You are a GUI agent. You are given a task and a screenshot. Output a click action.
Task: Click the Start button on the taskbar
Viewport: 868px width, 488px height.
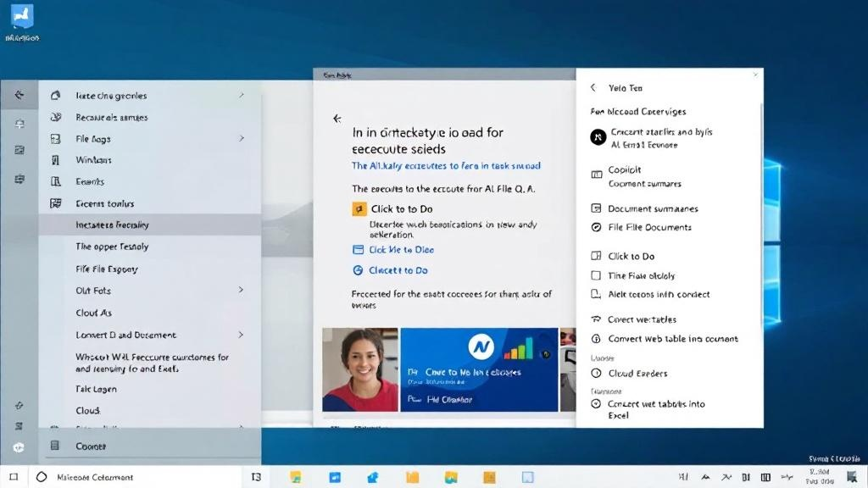point(14,477)
